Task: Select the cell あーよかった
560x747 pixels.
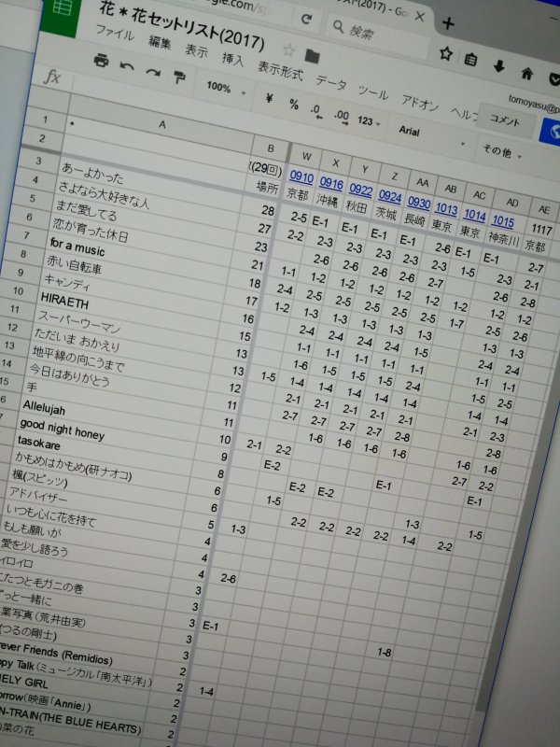Action: coord(92,173)
